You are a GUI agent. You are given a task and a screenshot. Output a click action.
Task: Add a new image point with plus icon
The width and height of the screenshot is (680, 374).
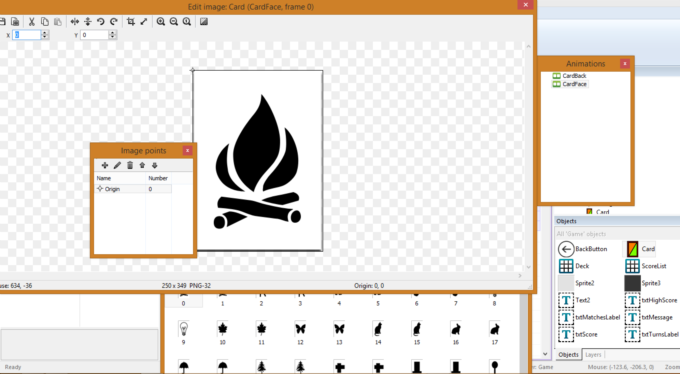[x=105, y=165]
